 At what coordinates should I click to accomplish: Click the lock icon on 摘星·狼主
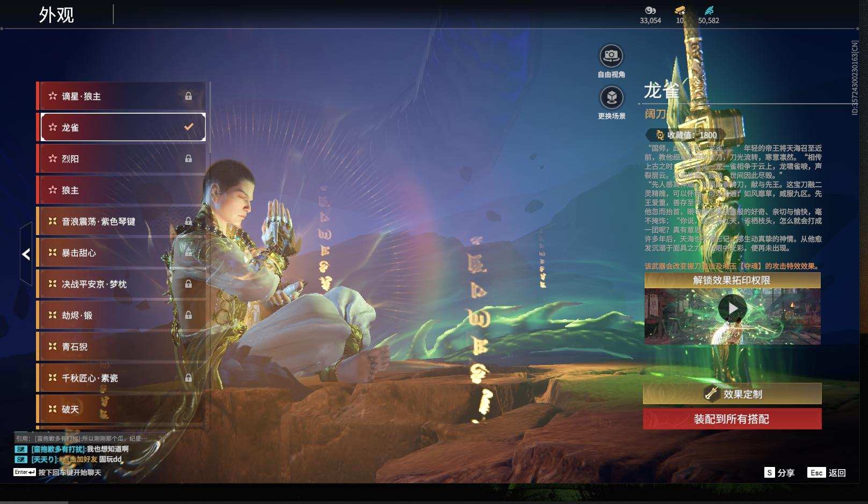pyautogui.click(x=189, y=96)
